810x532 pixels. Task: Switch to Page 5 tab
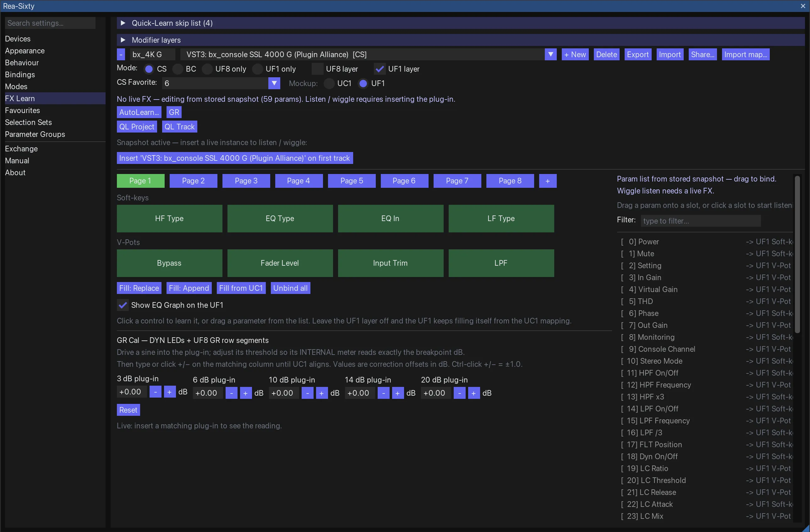[352, 181]
